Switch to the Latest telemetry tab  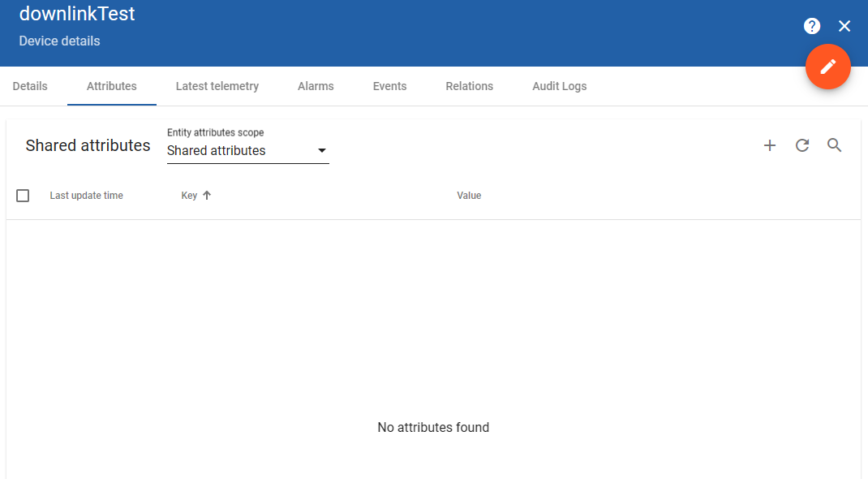[217, 86]
